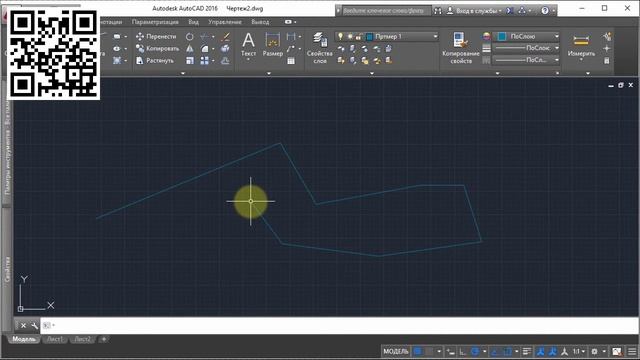The image size is (640, 360).
Task: Select the Trim tool icon
Action: click(205, 37)
